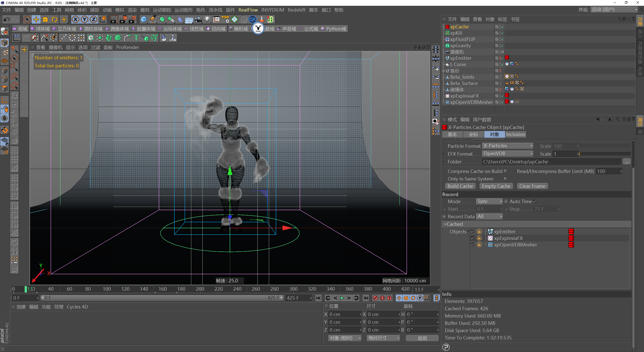Click the Build Cache button
The image size is (644, 352).
[x=460, y=186]
